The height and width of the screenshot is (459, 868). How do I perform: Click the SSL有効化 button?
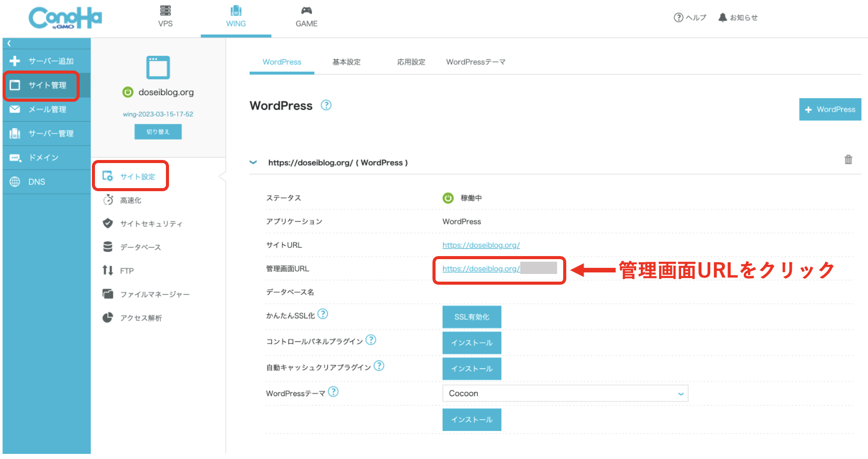pos(472,317)
